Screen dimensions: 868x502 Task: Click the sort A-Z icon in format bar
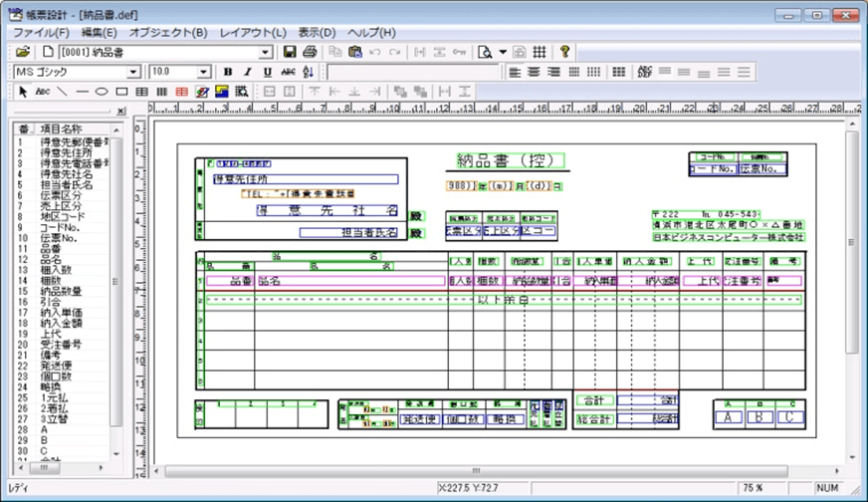coord(309,72)
